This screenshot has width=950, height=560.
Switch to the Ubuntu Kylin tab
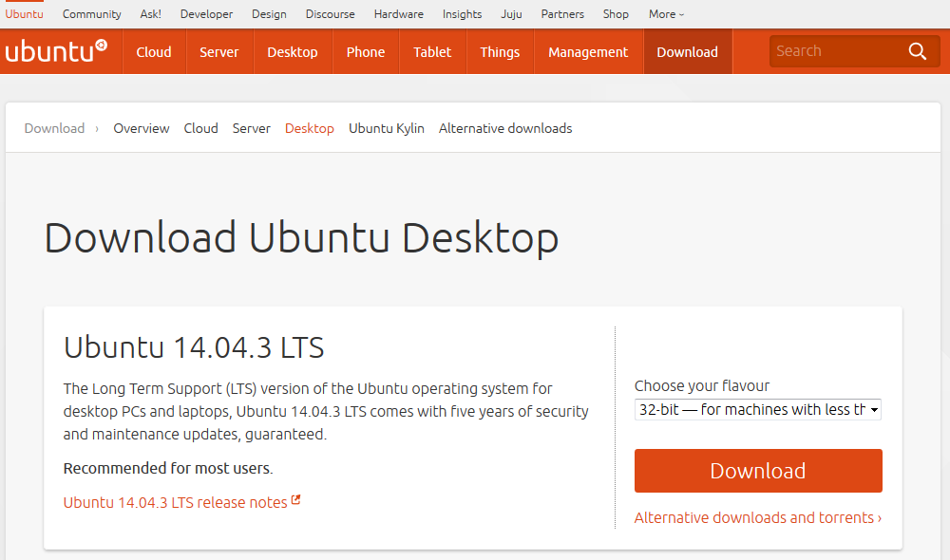pyautogui.click(x=387, y=128)
